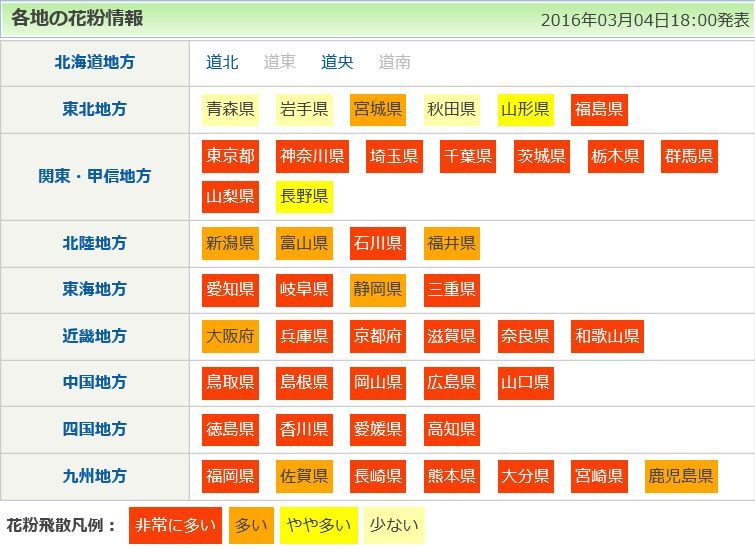Open 広島県 in the Chugoku row
The height and width of the screenshot is (549, 755).
(x=452, y=383)
